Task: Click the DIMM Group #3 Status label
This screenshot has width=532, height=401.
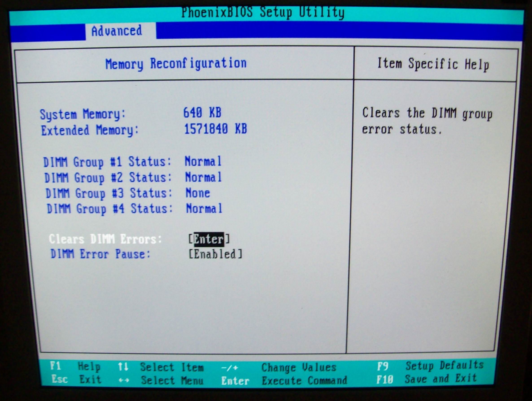Action: coord(109,193)
